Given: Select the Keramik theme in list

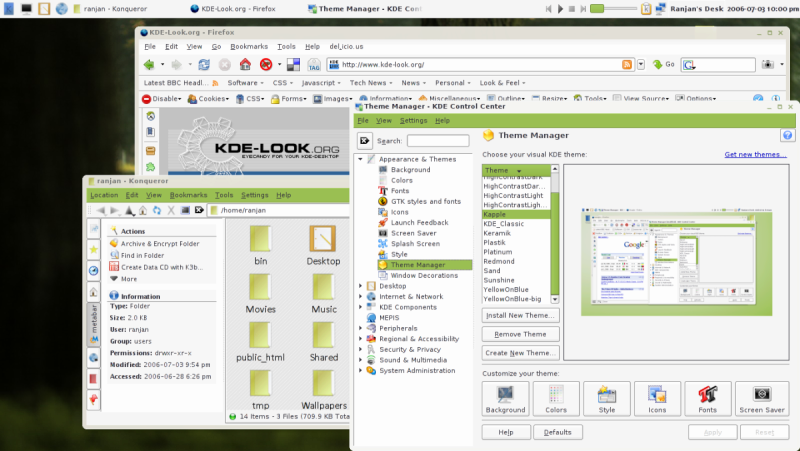Looking at the screenshot, I should [x=497, y=233].
